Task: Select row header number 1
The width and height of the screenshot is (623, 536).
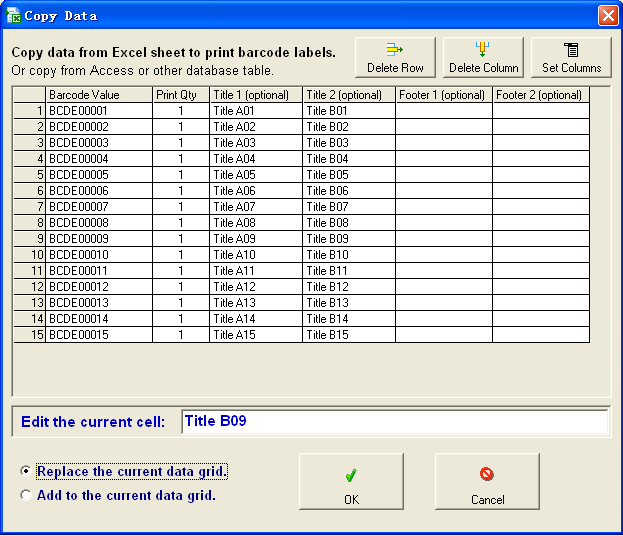Action: pos(29,111)
